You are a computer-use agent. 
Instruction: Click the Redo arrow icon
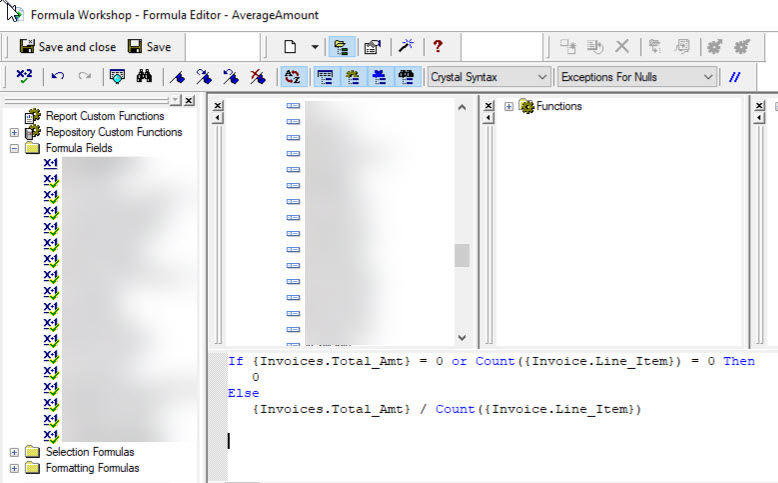[x=85, y=76]
